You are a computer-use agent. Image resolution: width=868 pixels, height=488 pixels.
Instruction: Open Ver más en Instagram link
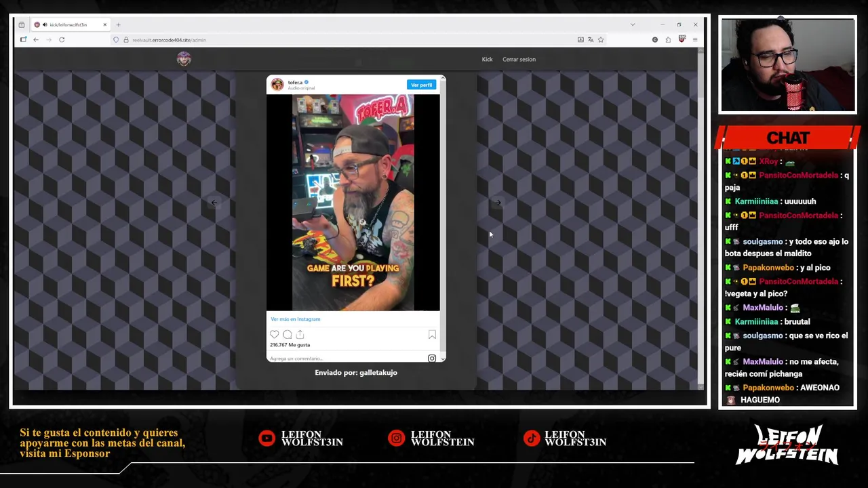295,319
